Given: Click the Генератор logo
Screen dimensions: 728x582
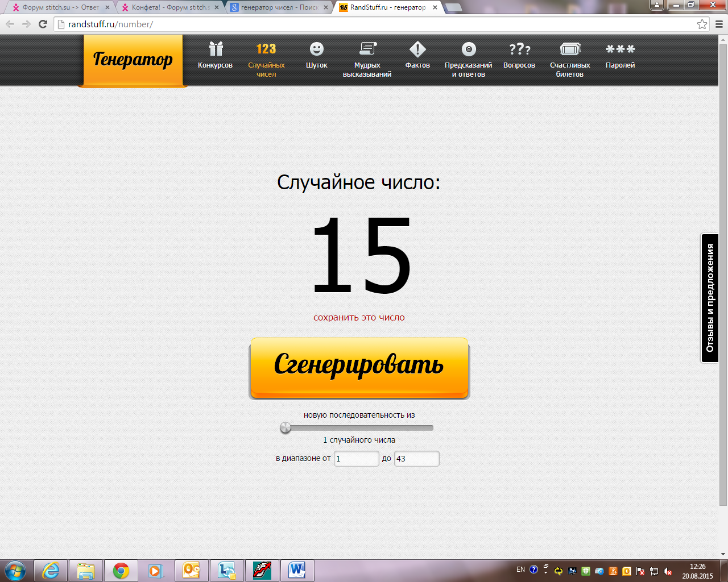Looking at the screenshot, I should [133, 60].
